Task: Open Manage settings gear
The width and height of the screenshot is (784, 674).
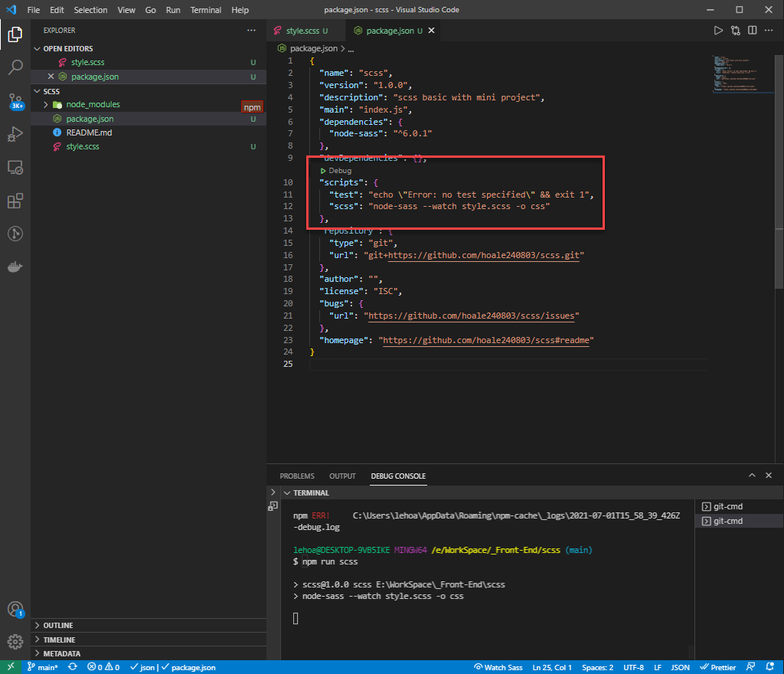Action: pos(15,641)
